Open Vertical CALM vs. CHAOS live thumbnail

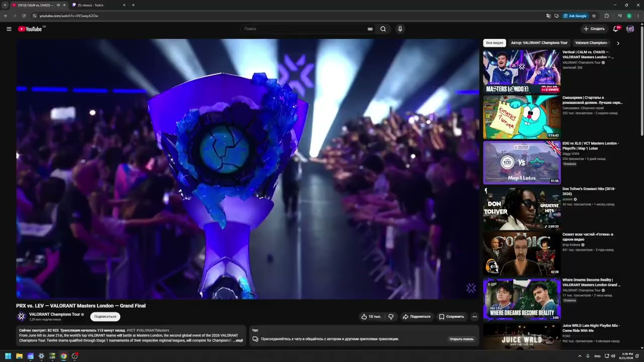pos(522,72)
